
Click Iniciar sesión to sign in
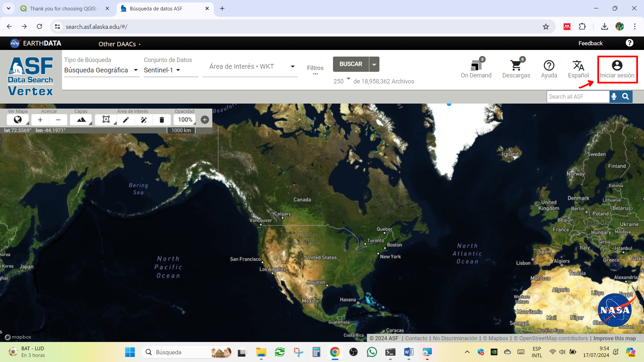click(x=617, y=69)
